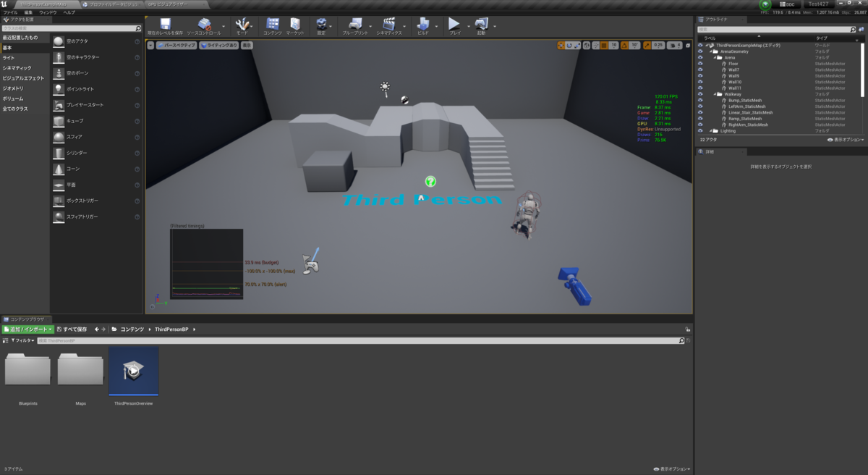Select the ThirdPersonOverview asset thumbnail
868x475 pixels.
point(133,371)
